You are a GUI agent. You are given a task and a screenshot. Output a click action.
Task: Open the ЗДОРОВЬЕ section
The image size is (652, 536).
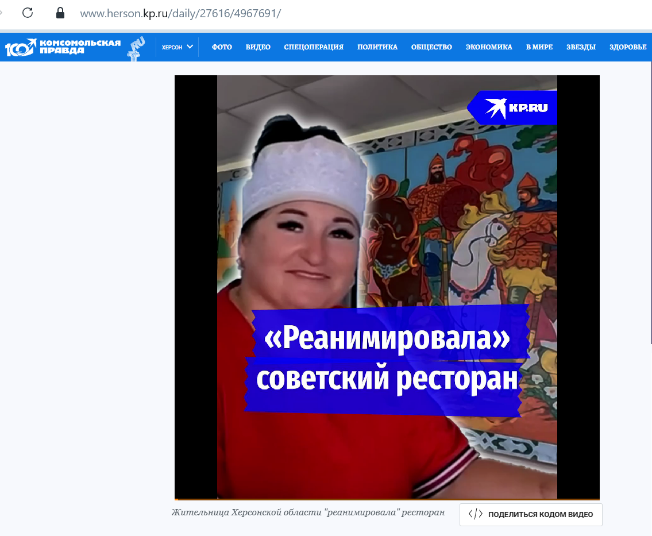(629, 47)
